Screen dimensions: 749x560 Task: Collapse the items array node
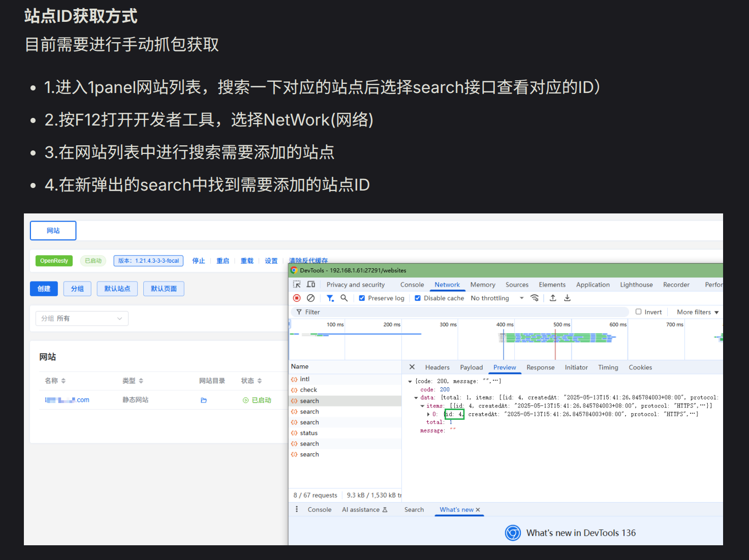click(422, 406)
